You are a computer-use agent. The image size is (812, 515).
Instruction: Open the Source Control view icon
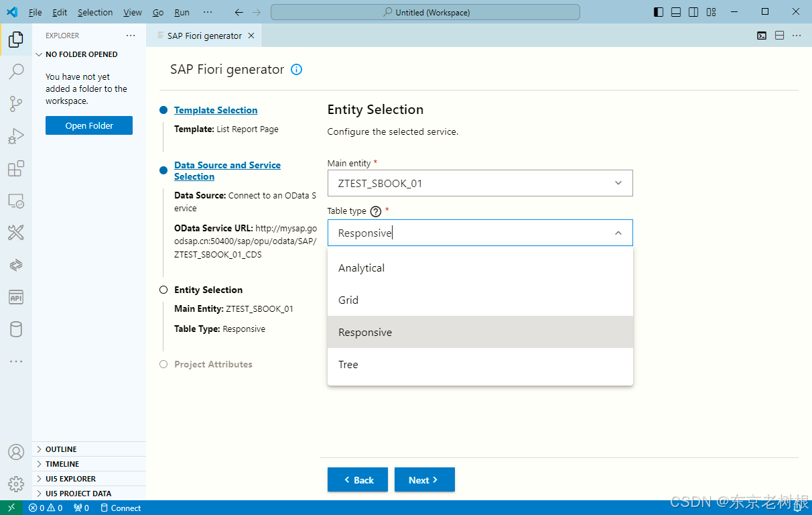click(16, 103)
